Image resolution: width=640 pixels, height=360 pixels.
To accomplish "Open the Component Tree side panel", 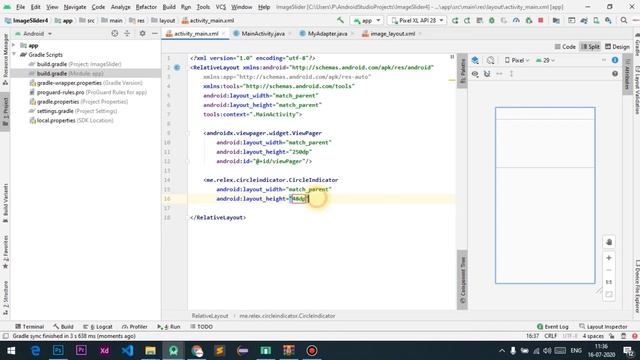I will [462, 280].
